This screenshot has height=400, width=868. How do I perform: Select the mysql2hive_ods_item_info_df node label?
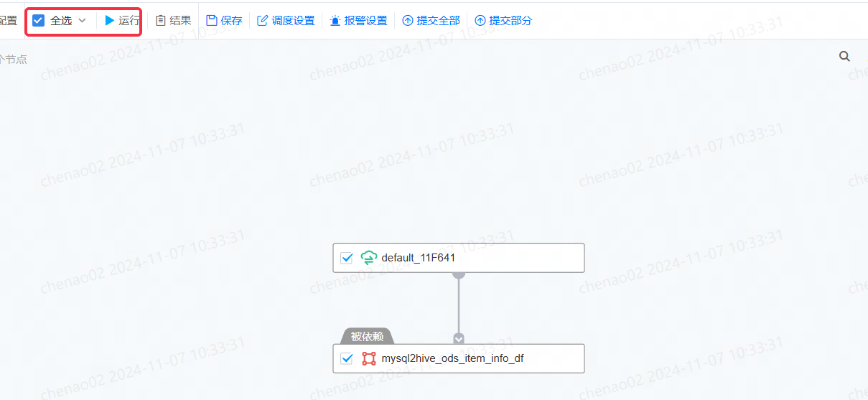(453, 358)
